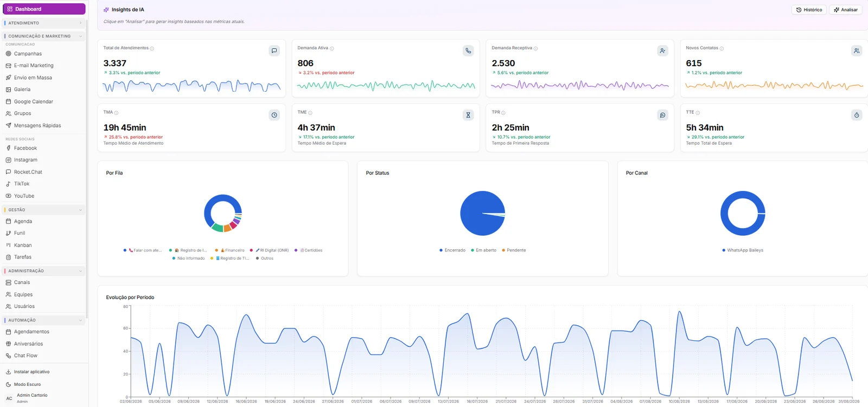
Task: Click the Facebook icon in sidebar
Action: pyautogui.click(x=8, y=148)
